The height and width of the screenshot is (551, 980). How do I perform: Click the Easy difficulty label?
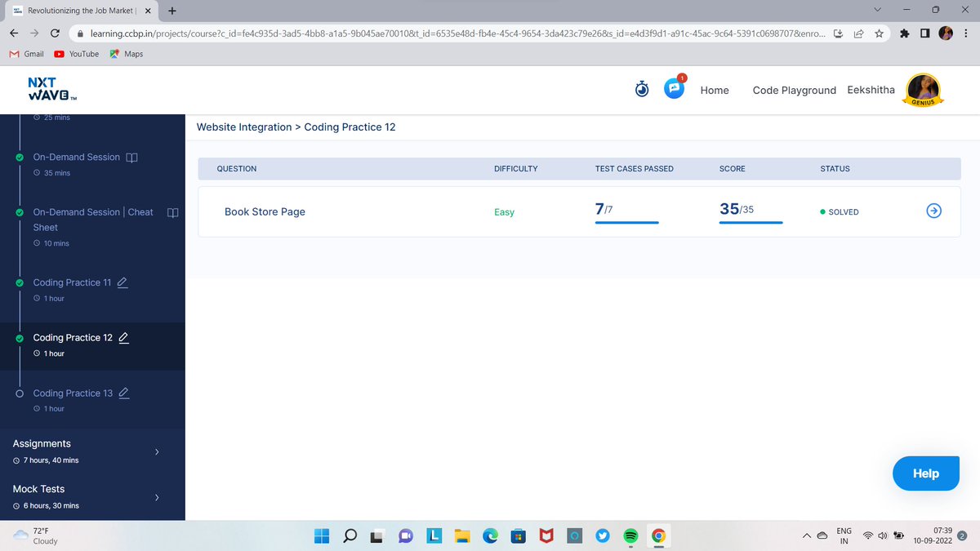tap(504, 212)
